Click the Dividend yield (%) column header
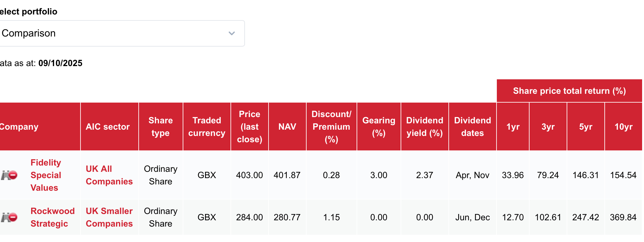This screenshot has width=644, height=242. tap(425, 127)
